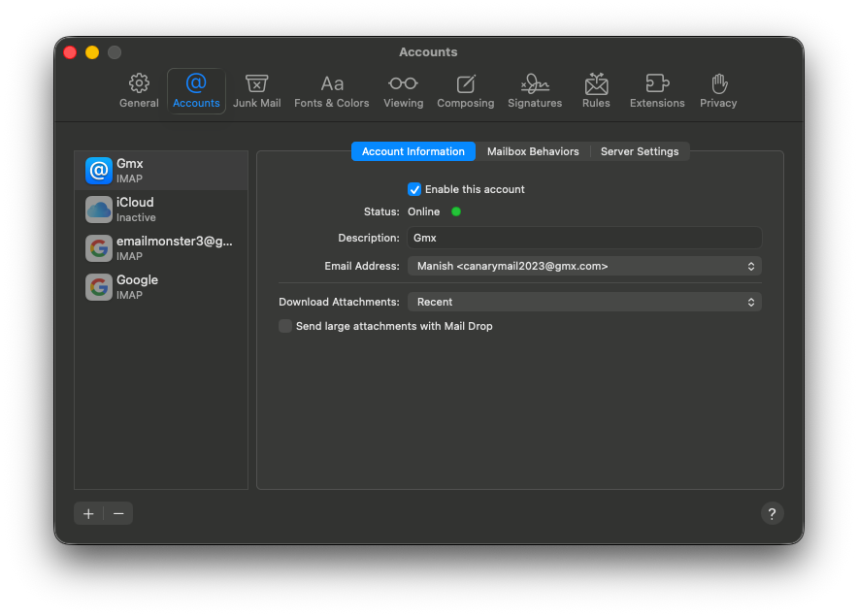Select the Accounts toolbar icon
Screen dimensions: 858x616
(196, 90)
